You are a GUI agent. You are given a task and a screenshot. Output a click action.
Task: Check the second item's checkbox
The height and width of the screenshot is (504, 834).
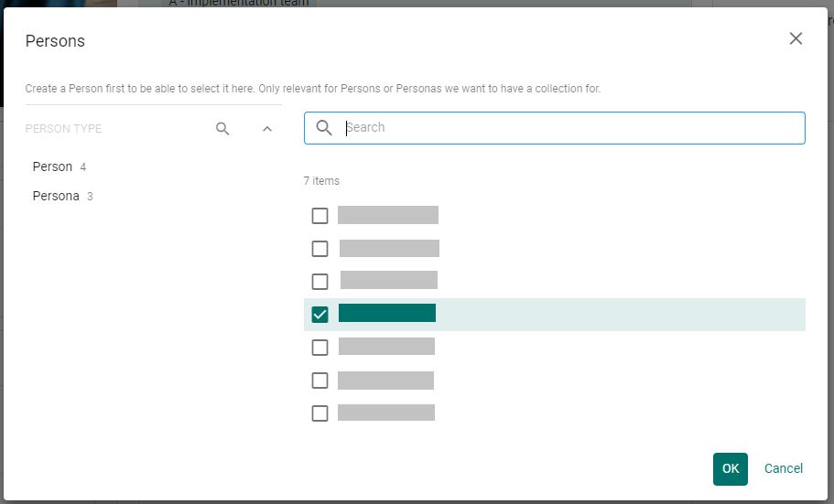tap(320, 249)
